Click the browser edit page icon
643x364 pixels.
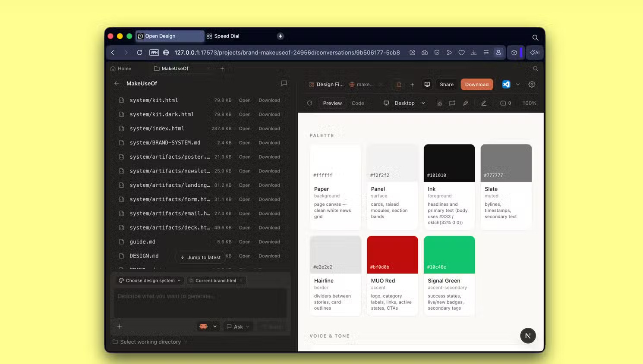pyautogui.click(x=412, y=53)
